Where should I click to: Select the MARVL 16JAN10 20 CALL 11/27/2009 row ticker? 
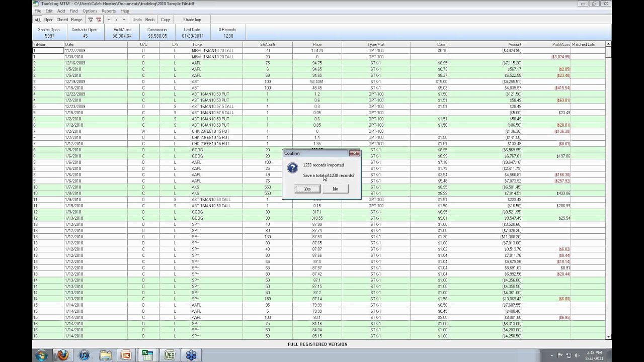pos(217,51)
